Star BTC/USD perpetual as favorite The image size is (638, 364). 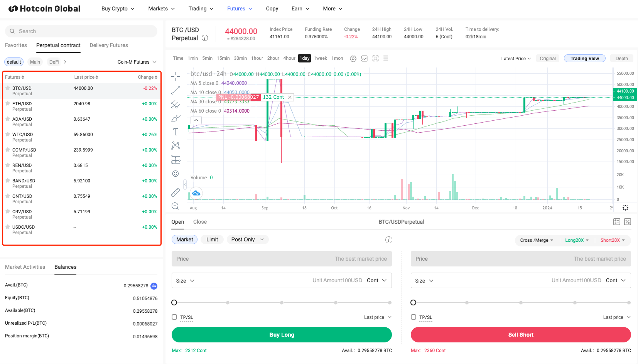point(8,88)
